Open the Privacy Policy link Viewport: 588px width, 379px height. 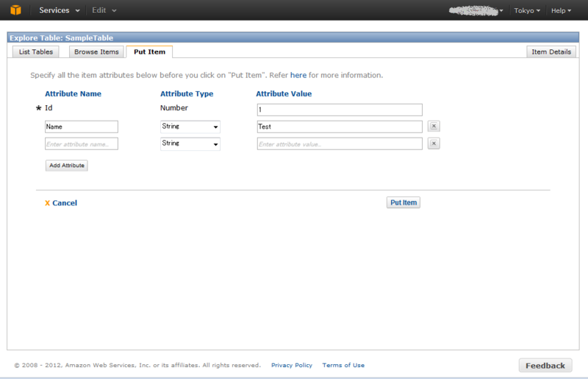(x=292, y=365)
